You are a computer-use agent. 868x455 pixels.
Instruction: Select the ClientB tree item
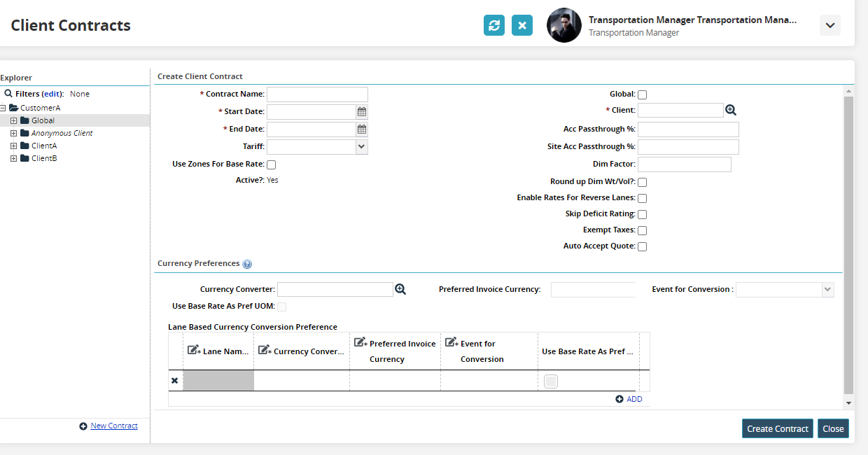(44, 158)
